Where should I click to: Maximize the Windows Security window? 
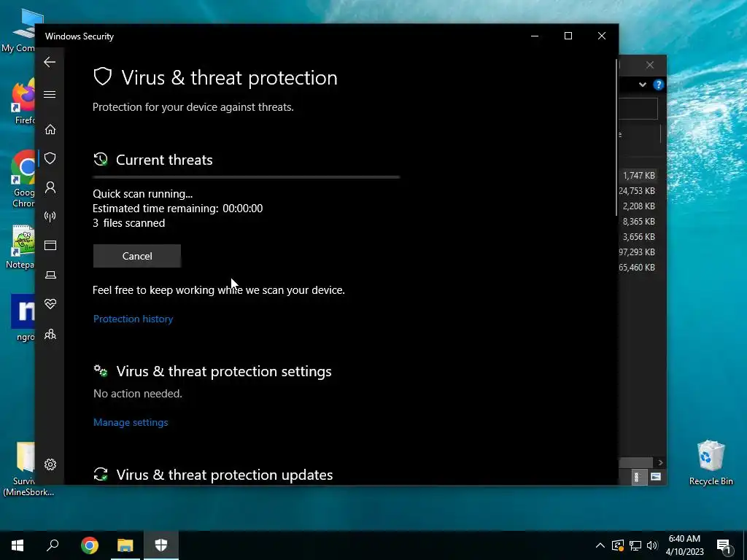pos(568,36)
